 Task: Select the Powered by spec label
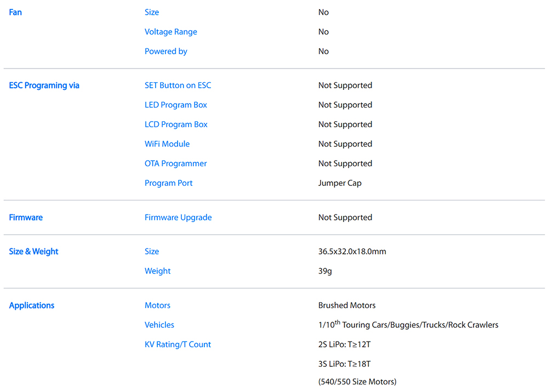click(x=165, y=52)
